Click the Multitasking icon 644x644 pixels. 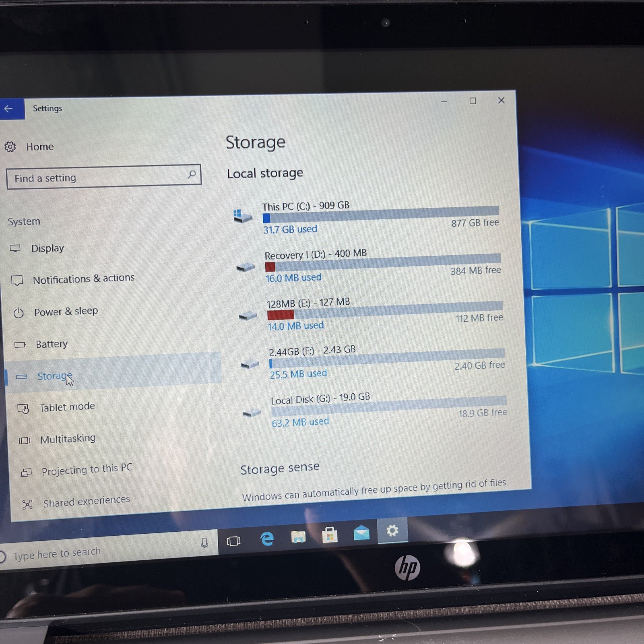(25, 441)
